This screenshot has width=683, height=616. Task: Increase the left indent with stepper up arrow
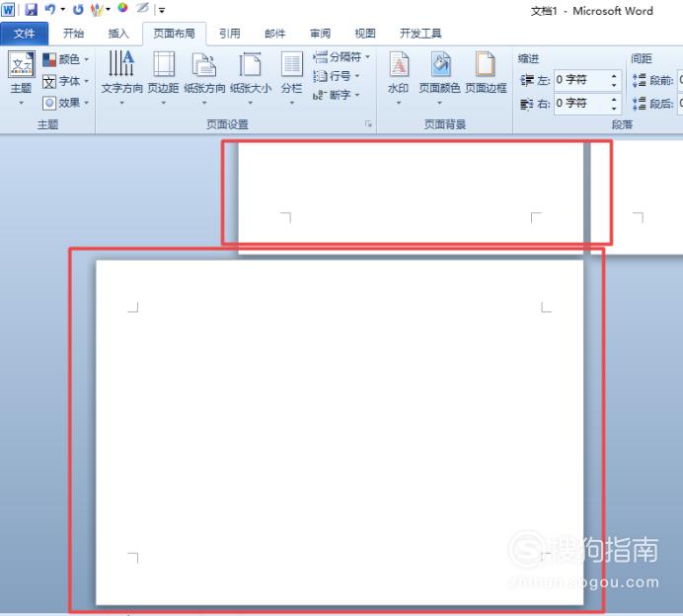614,75
